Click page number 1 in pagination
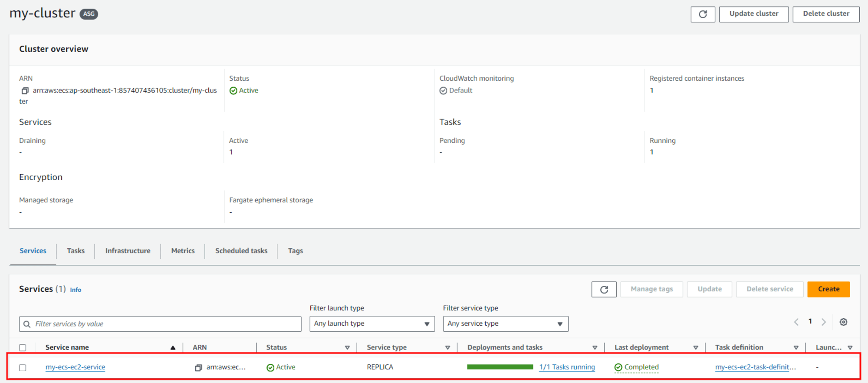The height and width of the screenshot is (383, 868). (810, 322)
